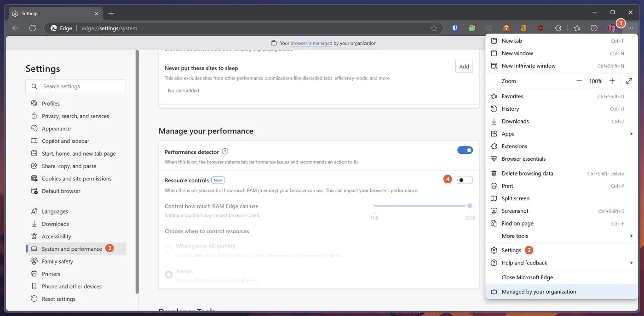The width and height of the screenshot is (644, 316).
Task: Open Phone and other devices settings
Action: pos(76,286)
